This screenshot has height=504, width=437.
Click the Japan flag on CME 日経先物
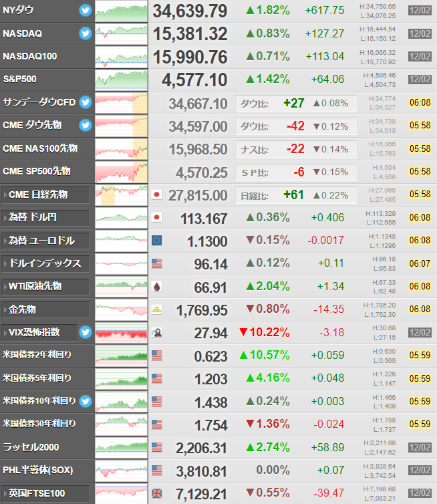(156, 195)
